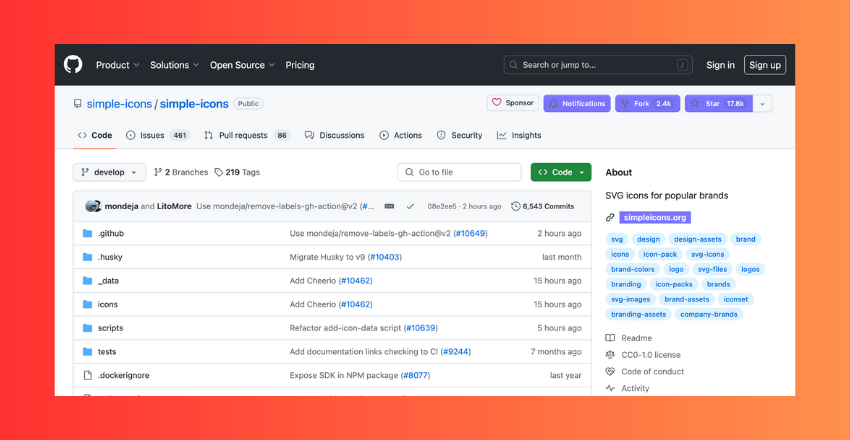Image resolution: width=850 pixels, height=440 pixels.
Task: Go to Pricing page
Action: 300,65
